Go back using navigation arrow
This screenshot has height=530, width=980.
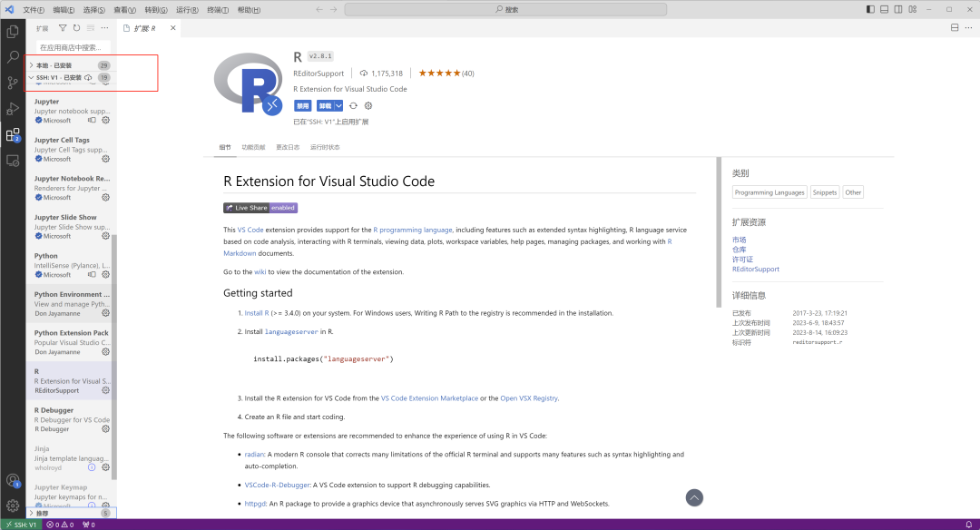(x=319, y=9)
